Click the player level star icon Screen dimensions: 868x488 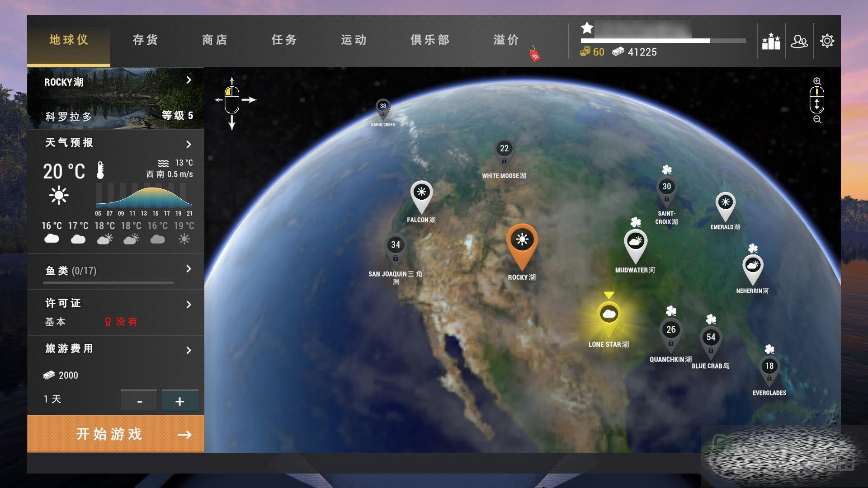click(x=587, y=28)
